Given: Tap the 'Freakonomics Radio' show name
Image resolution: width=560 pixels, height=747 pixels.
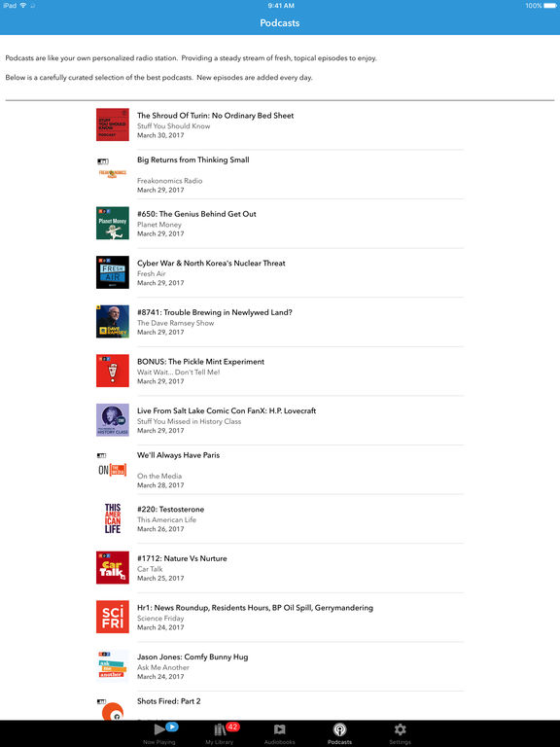Looking at the screenshot, I should pyautogui.click(x=169, y=181).
